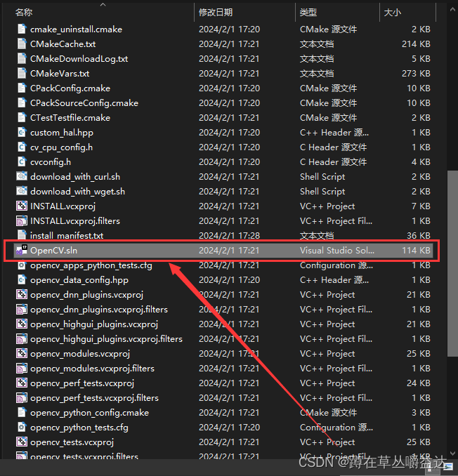Image resolution: width=458 pixels, height=476 pixels.
Task: Click the download_with_curl.sh script icon
Action: tap(22, 176)
